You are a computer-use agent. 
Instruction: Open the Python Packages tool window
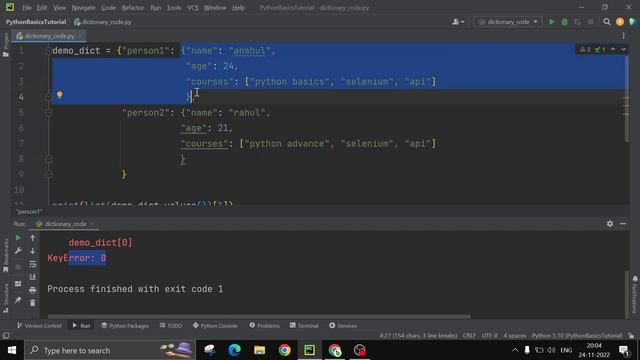(x=125, y=325)
